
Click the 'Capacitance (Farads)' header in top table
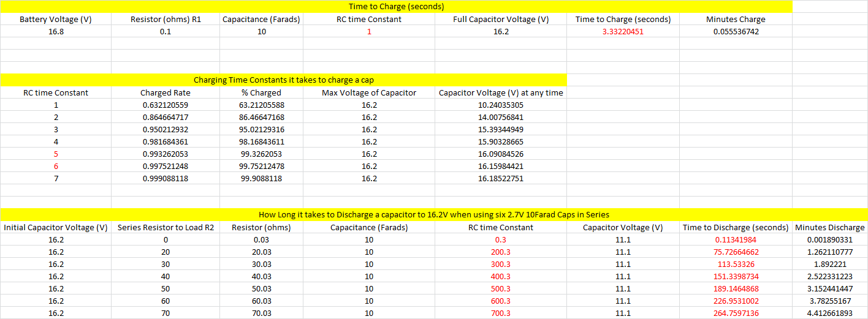pyautogui.click(x=261, y=19)
